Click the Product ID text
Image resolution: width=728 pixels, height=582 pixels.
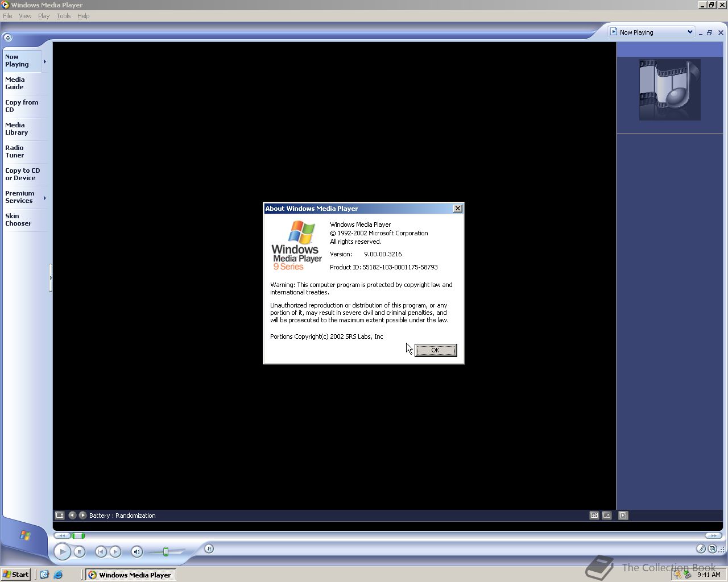[384, 267]
